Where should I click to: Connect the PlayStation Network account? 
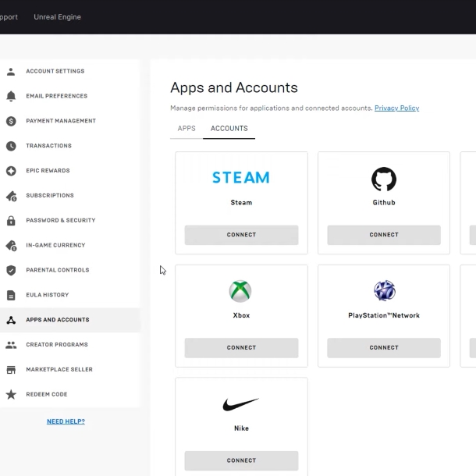tap(384, 347)
